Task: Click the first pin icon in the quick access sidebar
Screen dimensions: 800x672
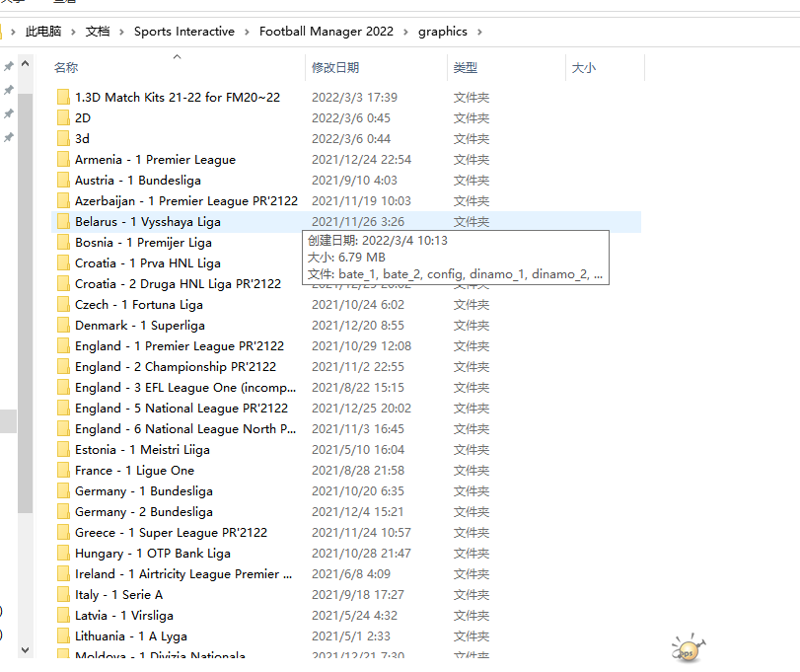Action: (x=9, y=66)
